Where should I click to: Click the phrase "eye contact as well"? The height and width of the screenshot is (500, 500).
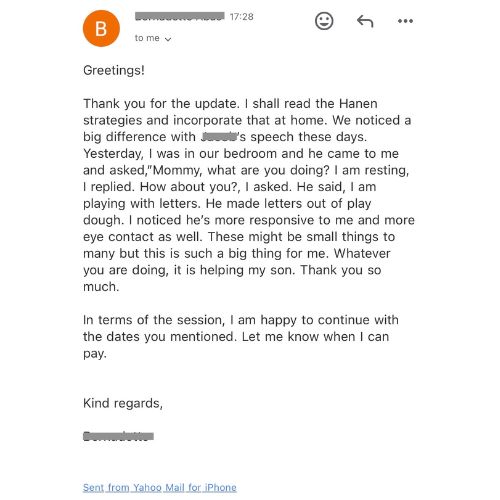(143, 237)
